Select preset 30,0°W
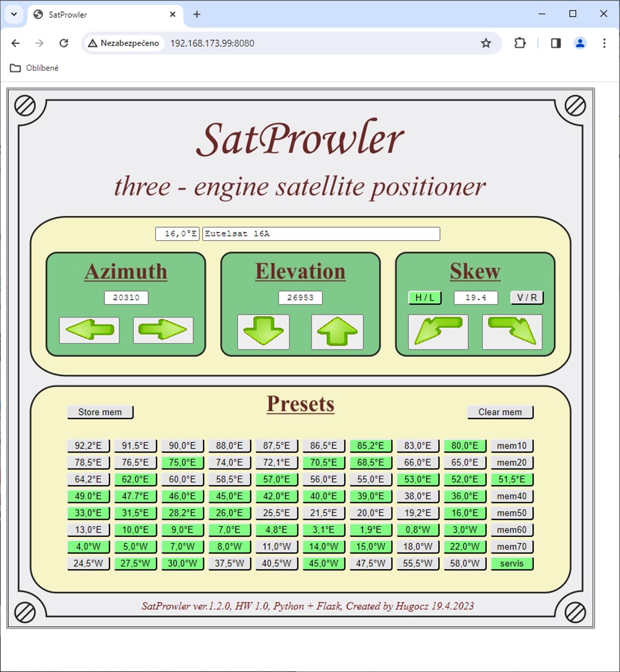Image resolution: width=620 pixels, height=672 pixels. click(x=182, y=564)
